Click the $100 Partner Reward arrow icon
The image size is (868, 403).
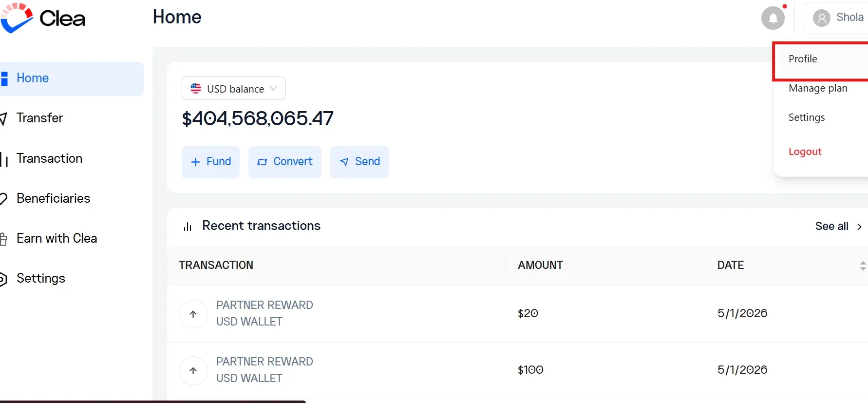(193, 370)
